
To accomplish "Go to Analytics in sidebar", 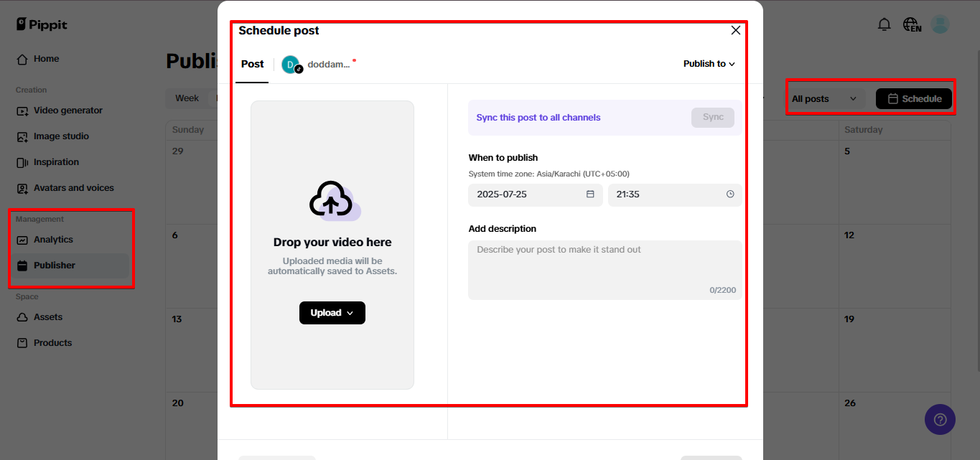I will (x=53, y=240).
